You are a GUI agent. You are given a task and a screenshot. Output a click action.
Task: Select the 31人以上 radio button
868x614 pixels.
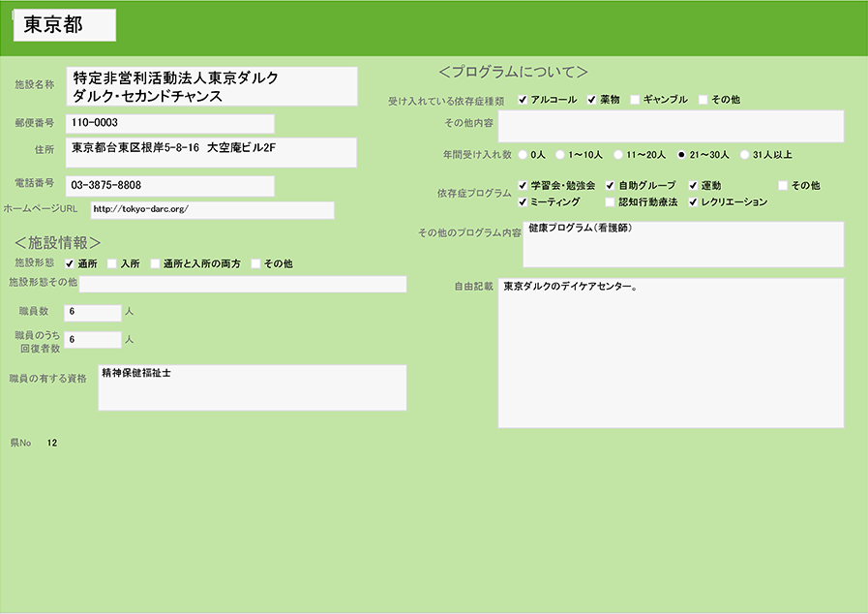pyautogui.click(x=744, y=154)
